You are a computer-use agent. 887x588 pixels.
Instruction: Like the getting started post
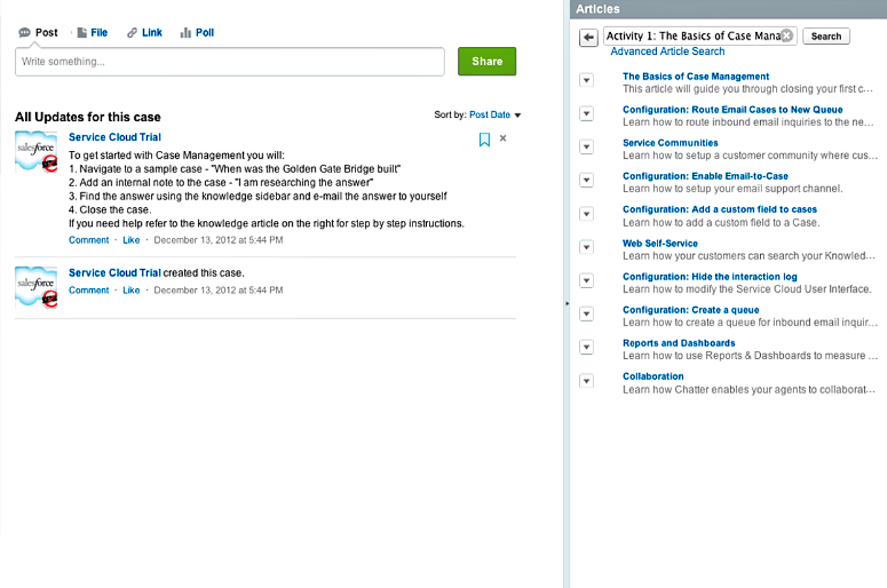click(x=131, y=240)
